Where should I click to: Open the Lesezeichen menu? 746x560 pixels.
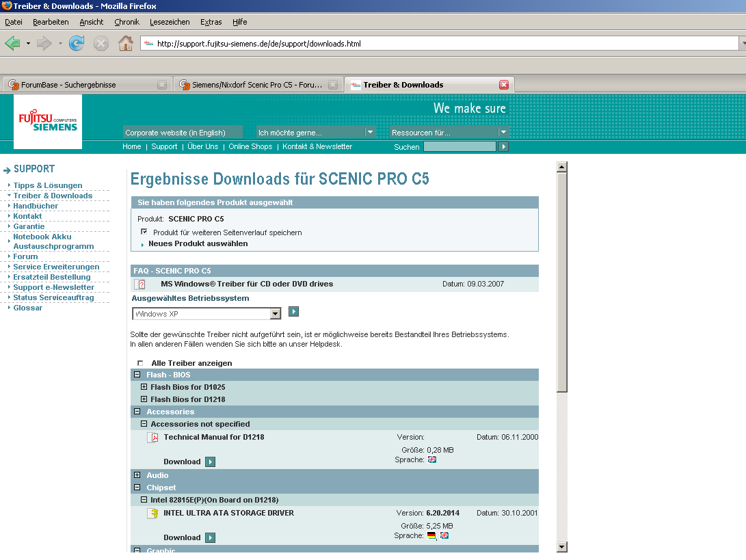coord(170,22)
